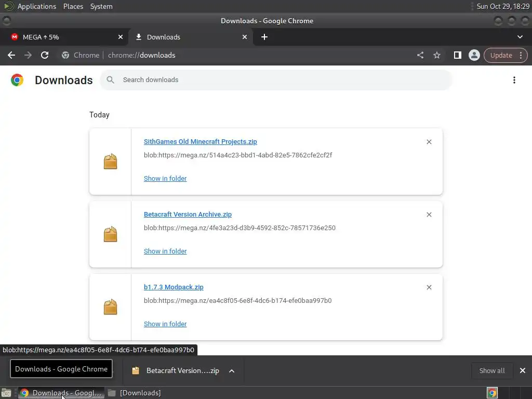Share this page via the share icon
Image resolution: width=532 pixels, height=399 pixels.
tap(420, 55)
